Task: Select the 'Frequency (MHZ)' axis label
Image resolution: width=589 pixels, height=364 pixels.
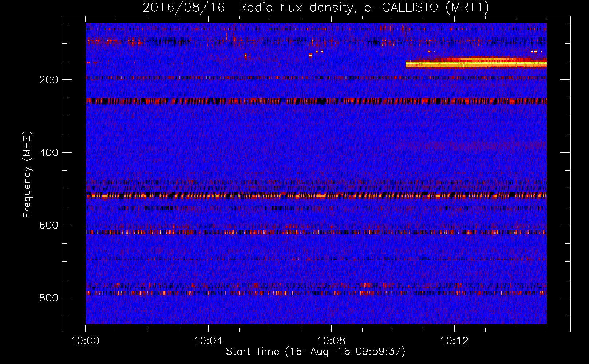Action: [27, 174]
